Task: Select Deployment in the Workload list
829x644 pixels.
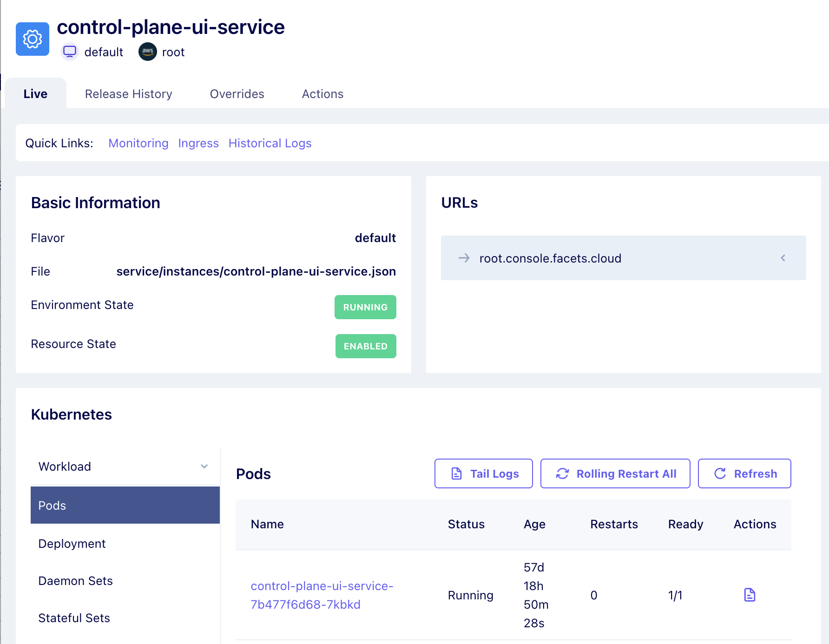Action: coord(72,544)
